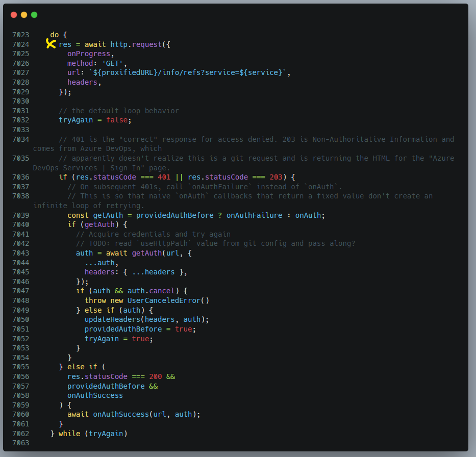Viewport: 476px width, 457px height.
Task: Click line number 7063
Action: (x=20, y=443)
